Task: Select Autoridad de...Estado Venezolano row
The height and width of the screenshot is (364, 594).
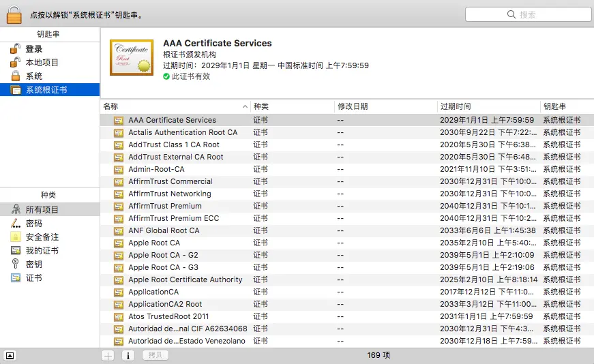Action: [347, 341]
